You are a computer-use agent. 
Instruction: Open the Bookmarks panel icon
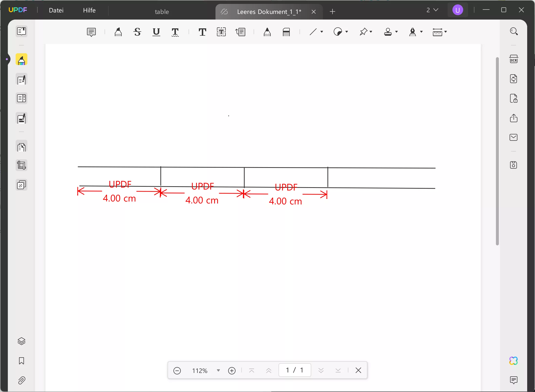pos(21,361)
